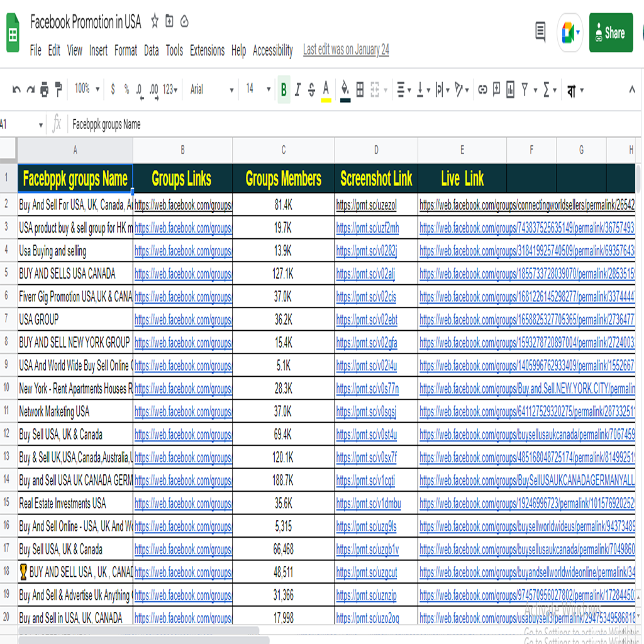Open the Format menu
This screenshot has height=644, width=644.
(126, 50)
